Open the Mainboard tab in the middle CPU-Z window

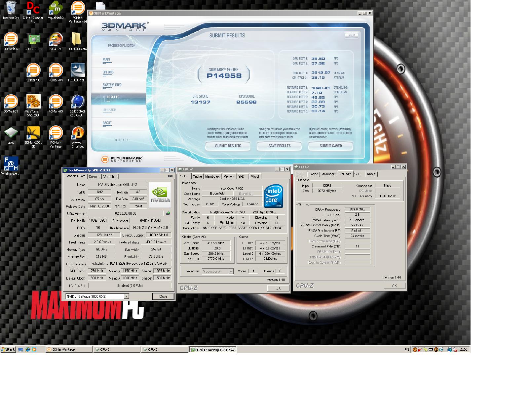click(x=212, y=176)
